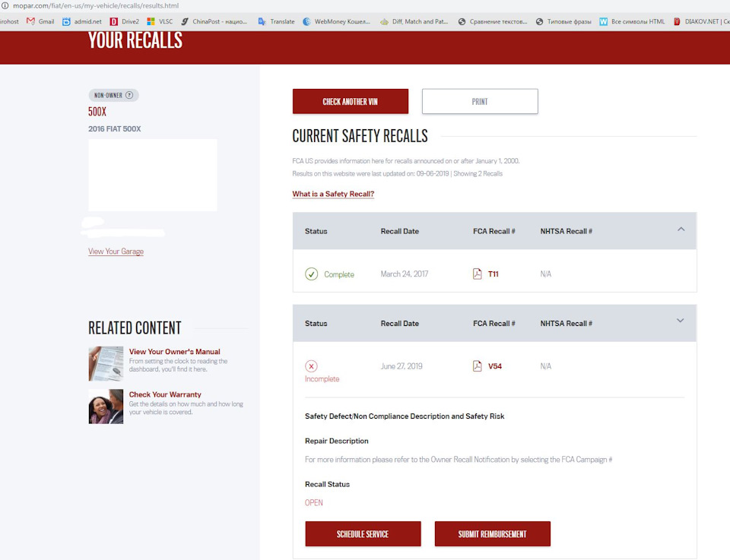Image resolution: width=730 pixels, height=560 pixels.
Task: Open the Translate bookmark
Action: coord(277,21)
